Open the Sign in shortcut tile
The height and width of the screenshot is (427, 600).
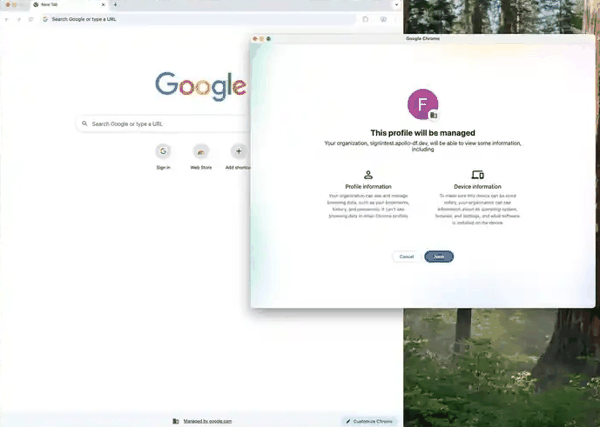click(163, 157)
